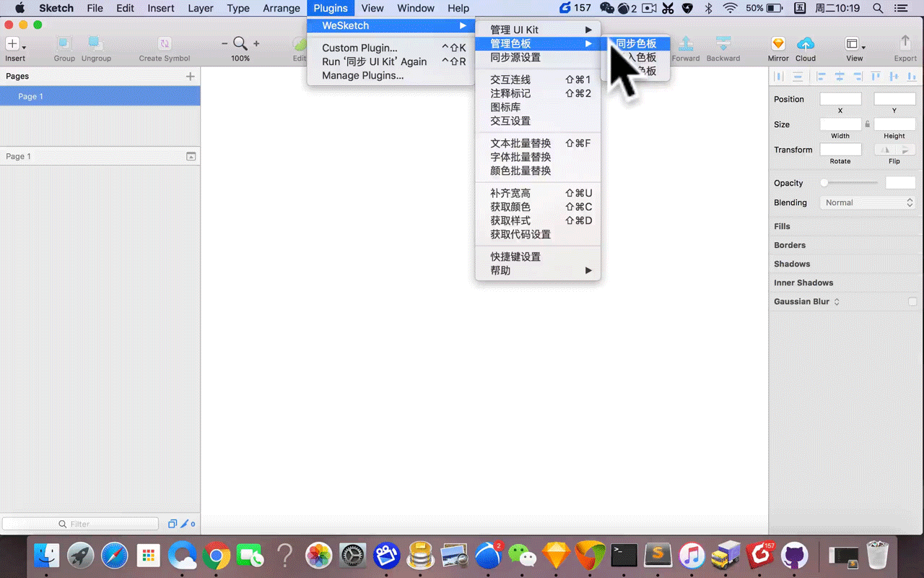Viewport: 924px width, 578px height.
Task: Click the Opacity value field
Action: (x=900, y=183)
